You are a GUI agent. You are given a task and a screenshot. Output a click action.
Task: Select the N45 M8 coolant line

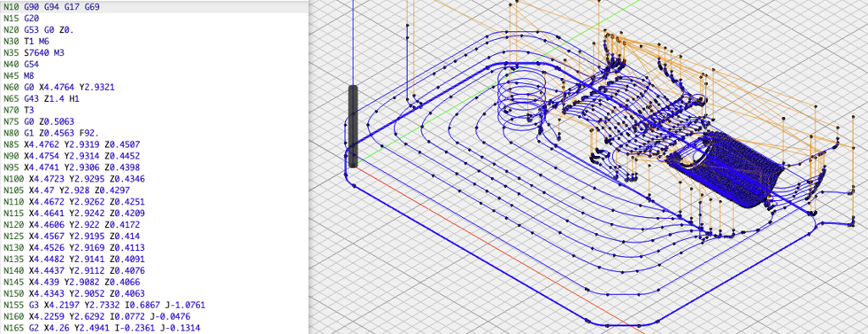pos(154,76)
